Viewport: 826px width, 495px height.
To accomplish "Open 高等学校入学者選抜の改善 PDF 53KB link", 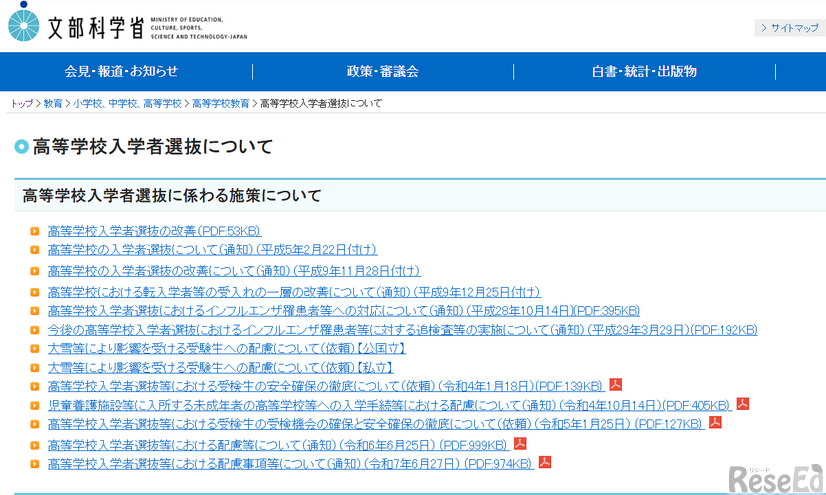I will [x=153, y=231].
